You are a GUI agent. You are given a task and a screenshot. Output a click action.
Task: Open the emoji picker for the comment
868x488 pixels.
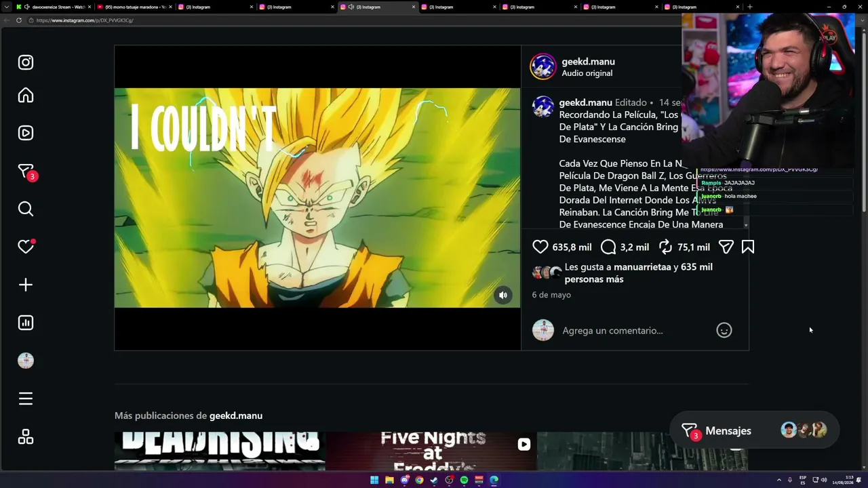tap(724, 331)
